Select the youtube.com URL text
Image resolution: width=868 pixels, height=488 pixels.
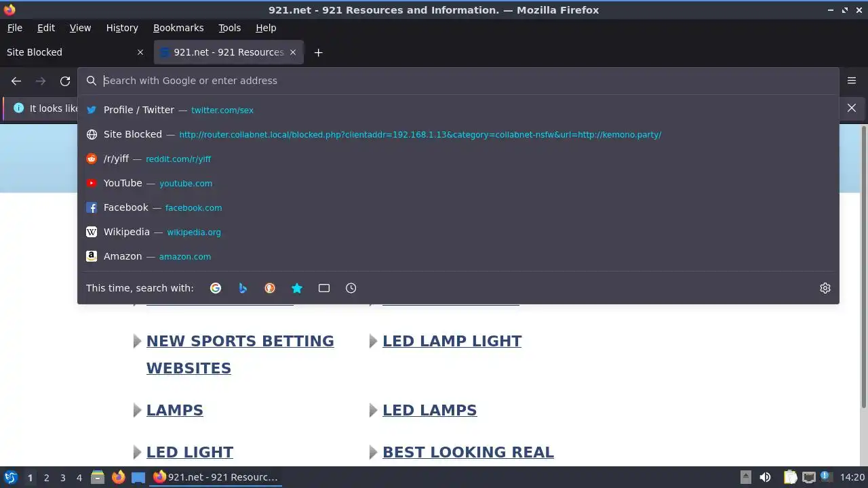pos(186,184)
